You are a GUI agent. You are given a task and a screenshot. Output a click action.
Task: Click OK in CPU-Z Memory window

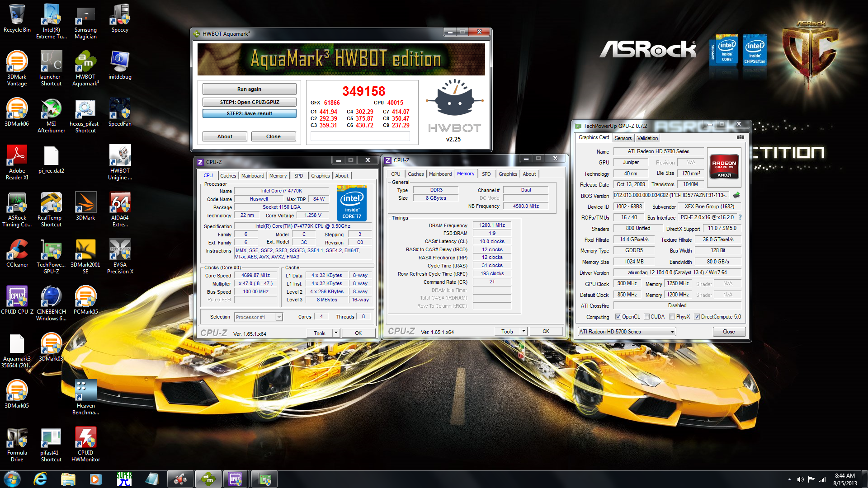546,331
